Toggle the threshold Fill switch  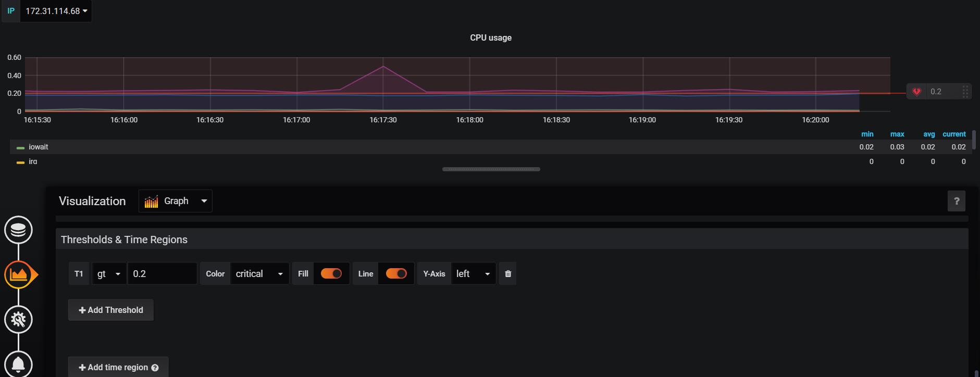(x=331, y=274)
